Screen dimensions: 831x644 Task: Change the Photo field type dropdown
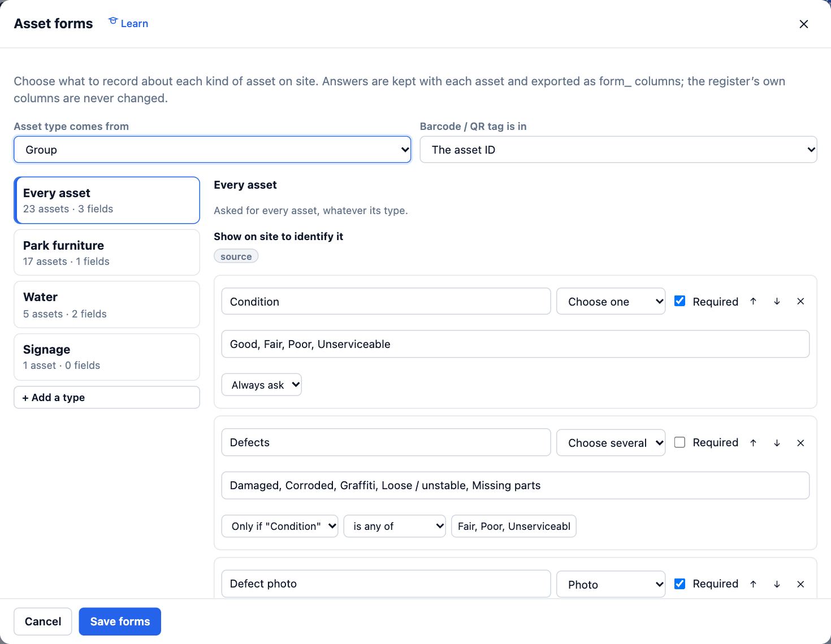611,584
